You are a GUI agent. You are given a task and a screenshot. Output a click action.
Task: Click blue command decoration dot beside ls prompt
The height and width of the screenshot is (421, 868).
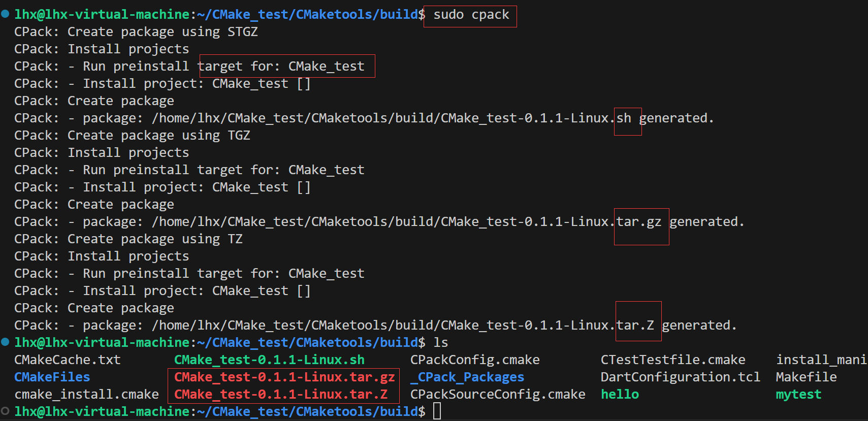(5, 342)
